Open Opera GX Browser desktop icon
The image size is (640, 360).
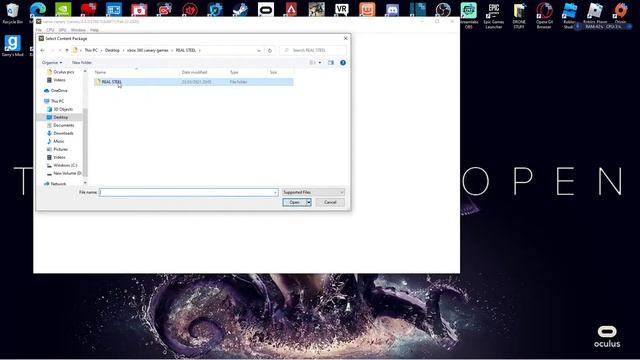[544, 16]
